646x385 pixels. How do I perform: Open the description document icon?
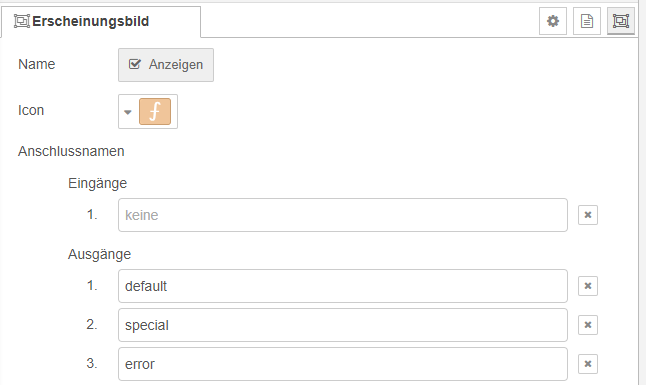point(587,21)
